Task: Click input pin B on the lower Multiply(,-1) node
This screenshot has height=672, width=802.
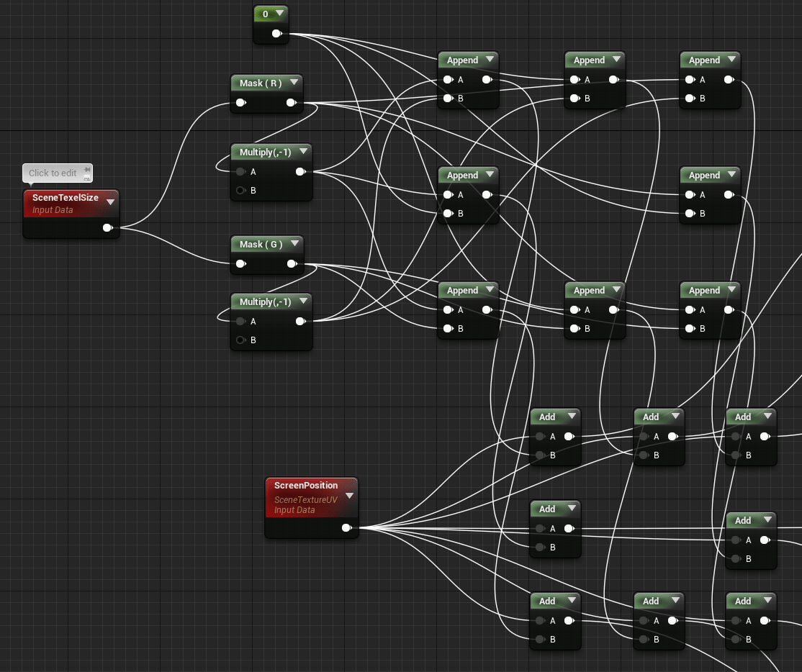Action: pos(241,340)
